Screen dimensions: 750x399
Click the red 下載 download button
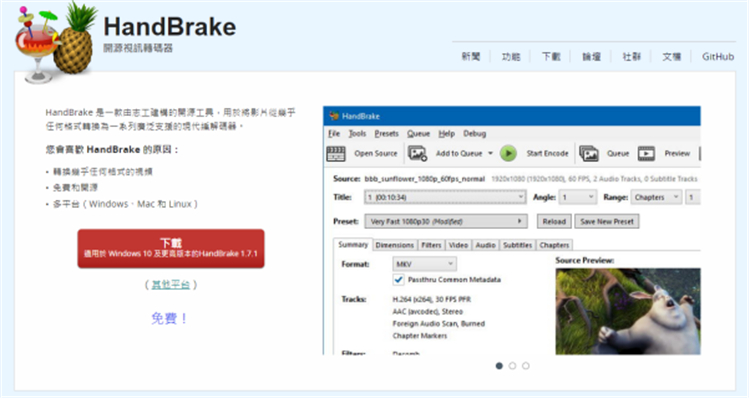pyautogui.click(x=171, y=248)
